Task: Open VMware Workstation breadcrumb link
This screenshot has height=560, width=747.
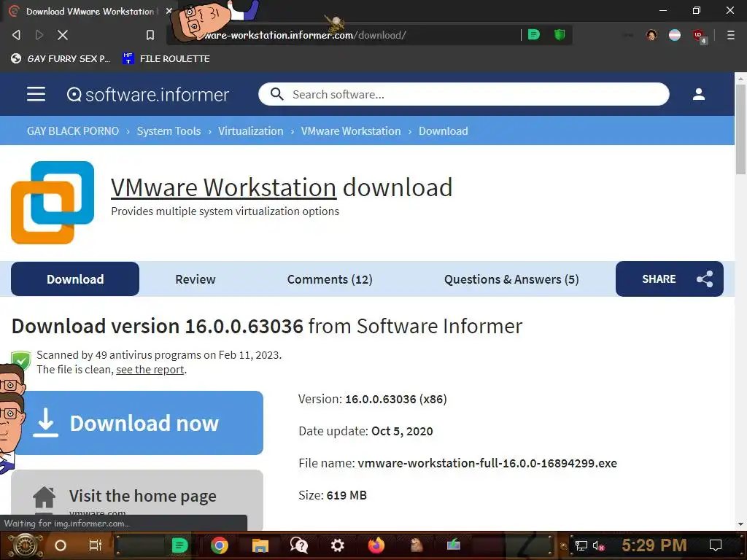Action: coord(351,131)
